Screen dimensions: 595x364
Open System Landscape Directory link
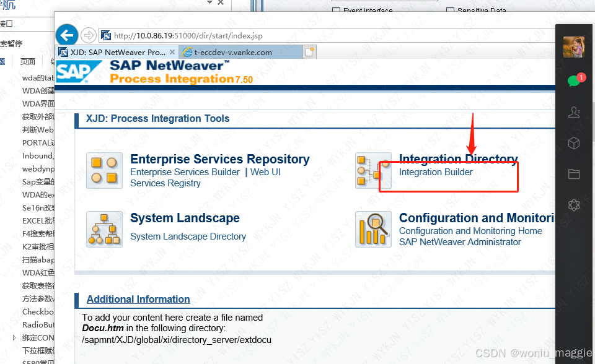point(188,236)
